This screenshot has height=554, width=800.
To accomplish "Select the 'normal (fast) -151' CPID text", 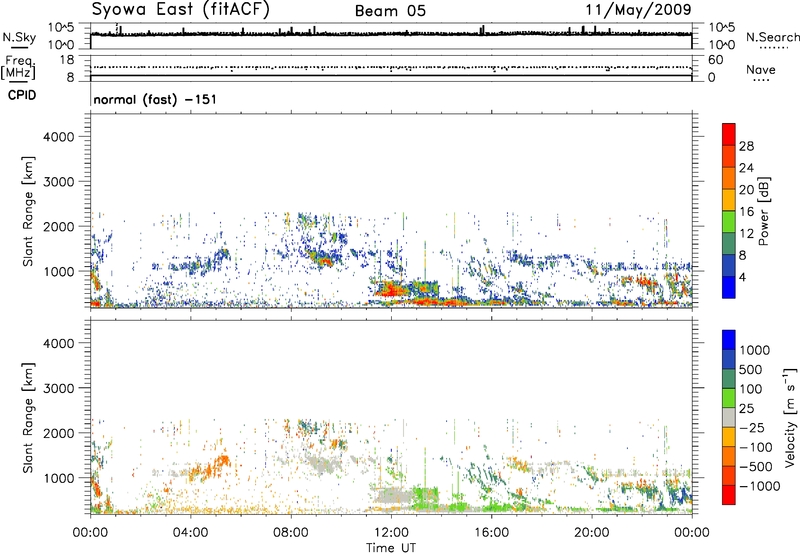I will pyautogui.click(x=155, y=99).
